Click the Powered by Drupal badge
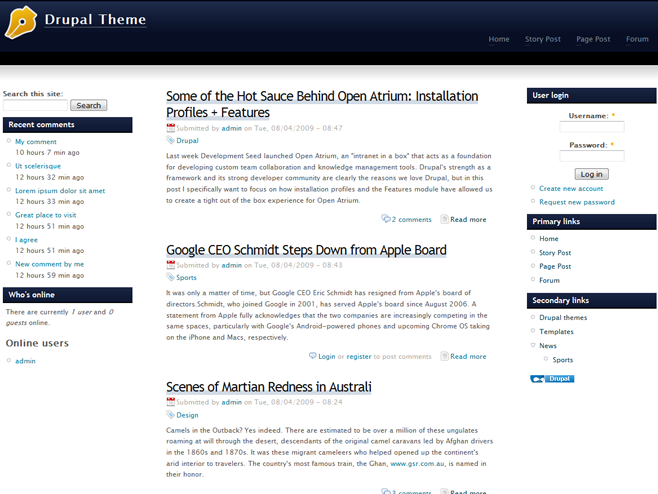The width and height of the screenshot is (658, 494). [x=552, y=379]
